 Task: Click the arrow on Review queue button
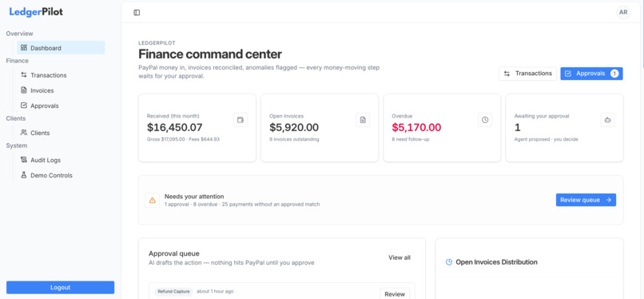coord(608,200)
